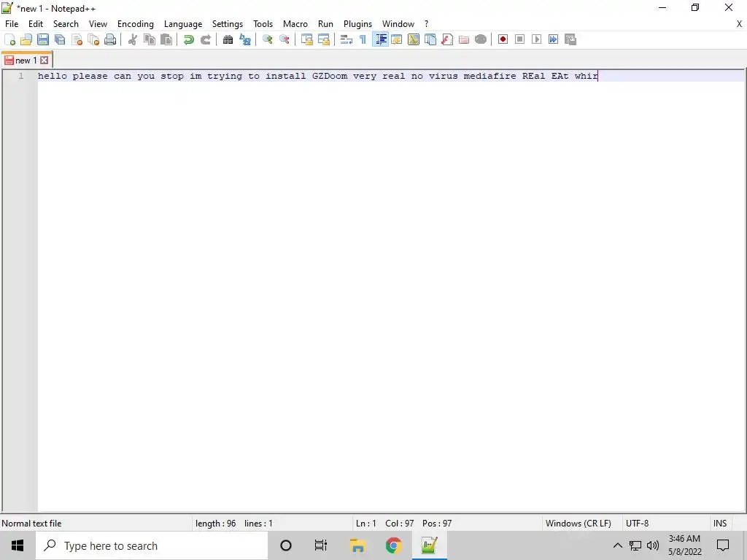Close the 'new 1' tab with its X
Image resolution: width=747 pixels, height=560 pixels.
pyautogui.click(x=44, y=61)
